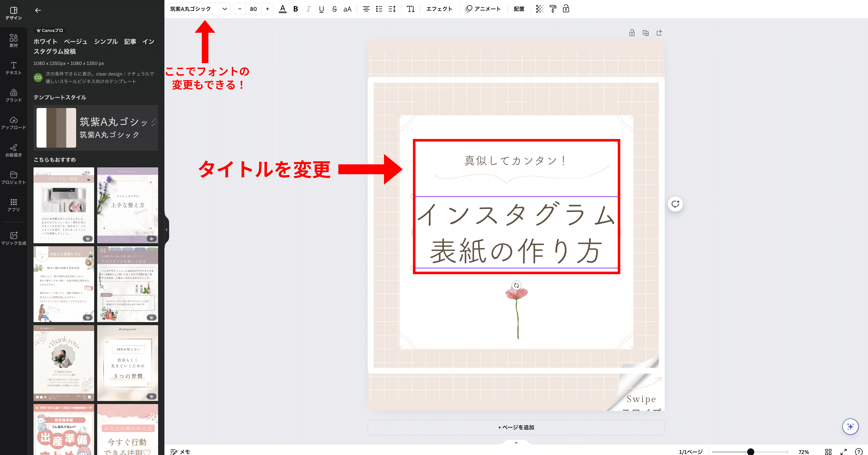The image size is (868, 455).
Task: Select the 3つの習慣 template
Action: coord(128,363)
